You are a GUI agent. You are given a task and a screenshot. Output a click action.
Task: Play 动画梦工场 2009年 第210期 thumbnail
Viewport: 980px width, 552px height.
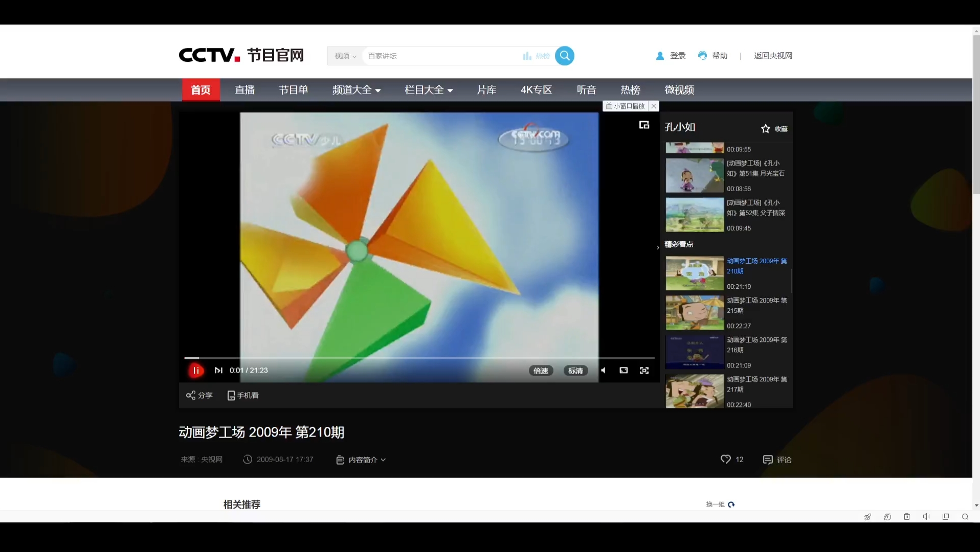click(695, 273)
